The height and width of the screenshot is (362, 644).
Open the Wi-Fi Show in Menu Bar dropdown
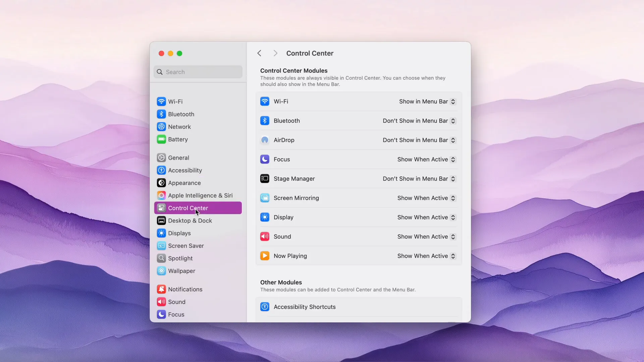(427, 102)
